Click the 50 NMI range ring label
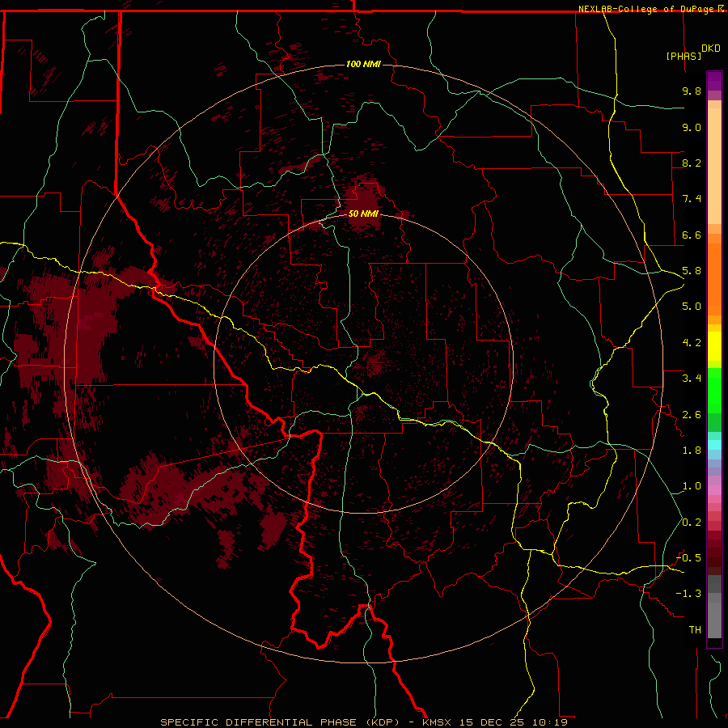This screenshot has height=728, width=728. (x=363, y=214)
